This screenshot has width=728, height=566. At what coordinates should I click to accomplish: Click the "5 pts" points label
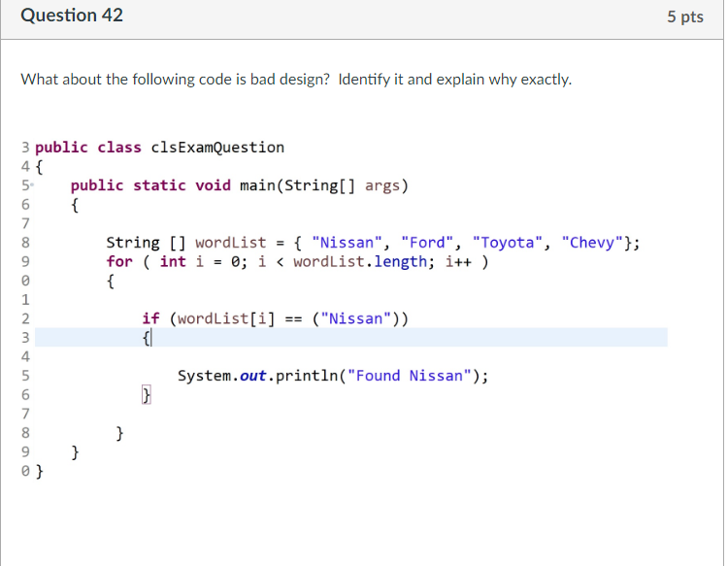click(x=685, y=17)
